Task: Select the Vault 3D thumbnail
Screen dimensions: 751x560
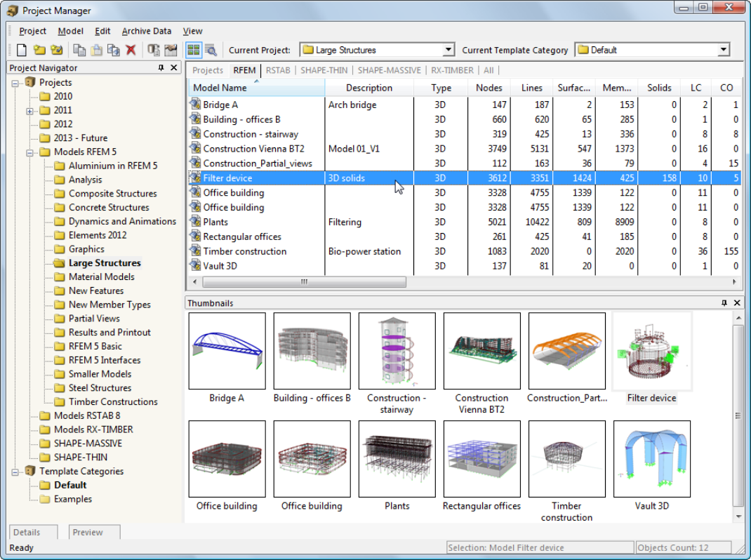Action: click(652, 459)
